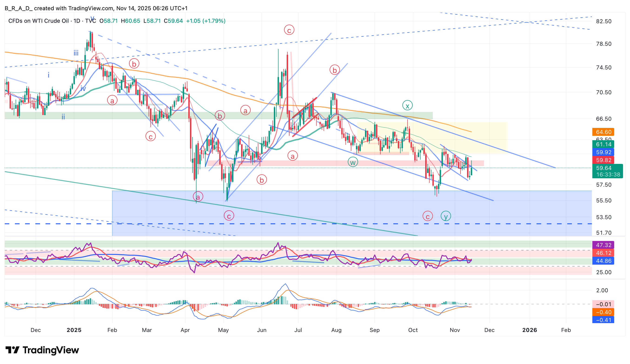Click the 2026 label on time axis
Screen dimensions: 630x364
530,330
